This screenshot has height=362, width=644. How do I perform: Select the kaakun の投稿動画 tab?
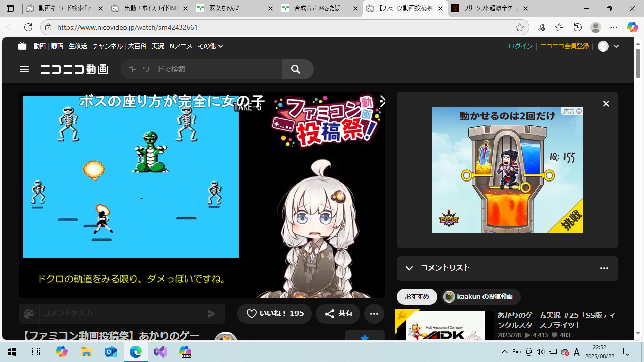[480, 297]
